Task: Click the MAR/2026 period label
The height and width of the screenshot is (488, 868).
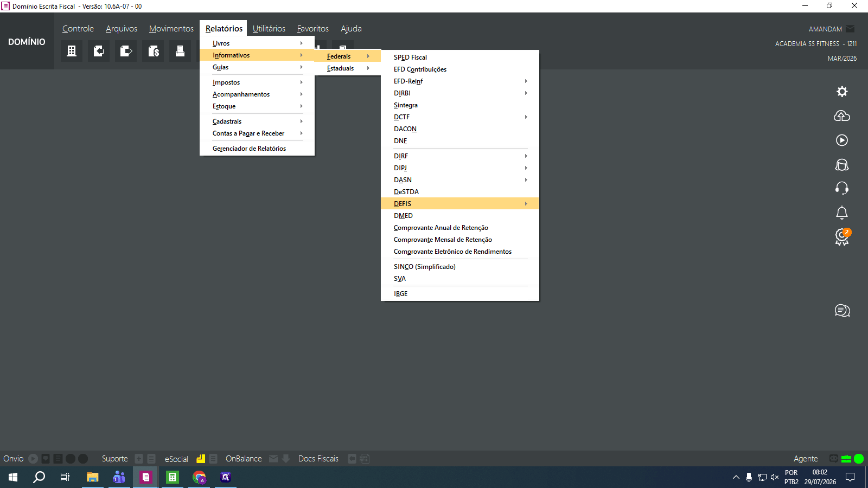Action: (x=842, y=59)
